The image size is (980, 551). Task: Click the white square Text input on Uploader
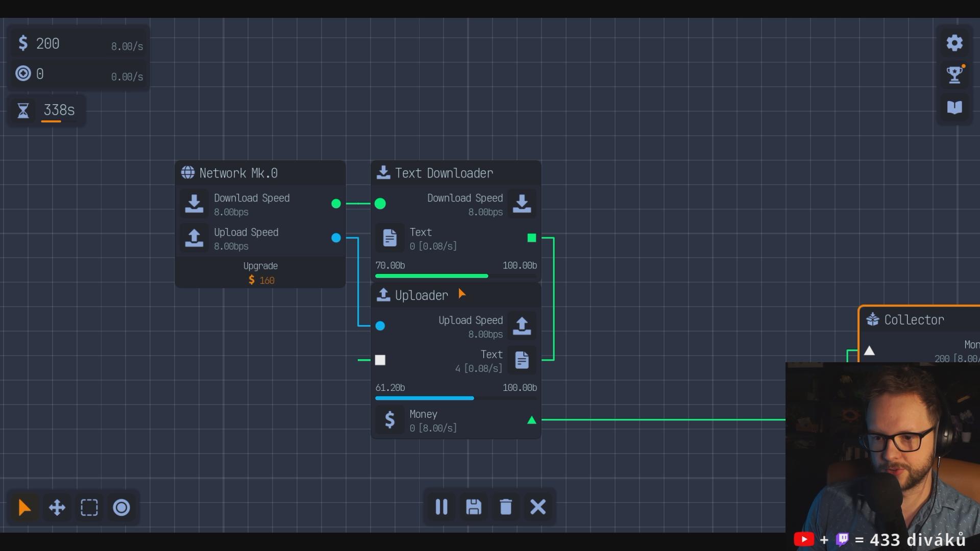380,360
